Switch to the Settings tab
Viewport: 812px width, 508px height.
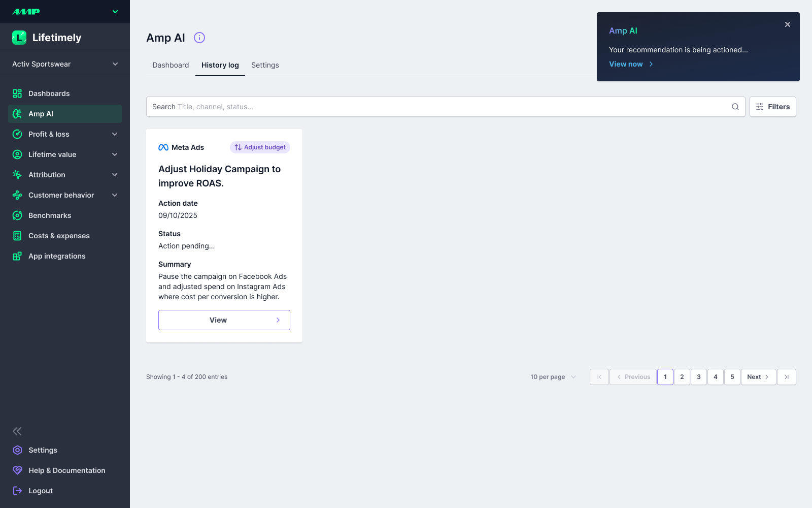[265, 65]
